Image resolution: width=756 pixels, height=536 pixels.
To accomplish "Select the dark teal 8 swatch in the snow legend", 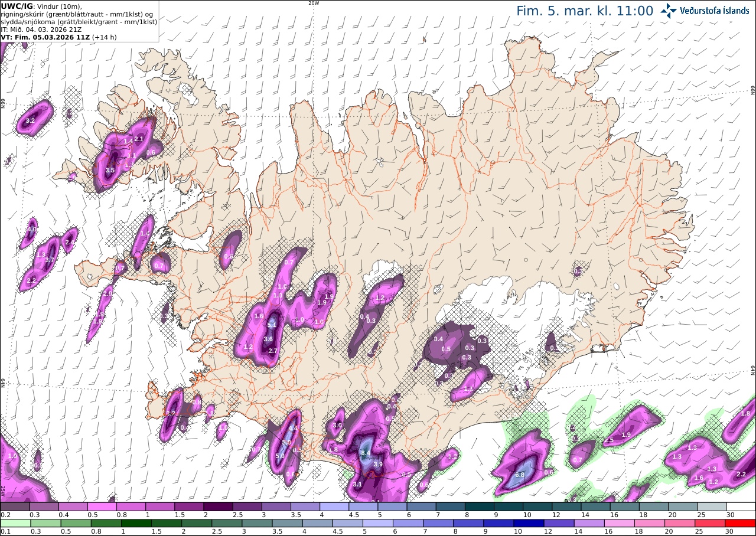I will [x=480, y=506].
